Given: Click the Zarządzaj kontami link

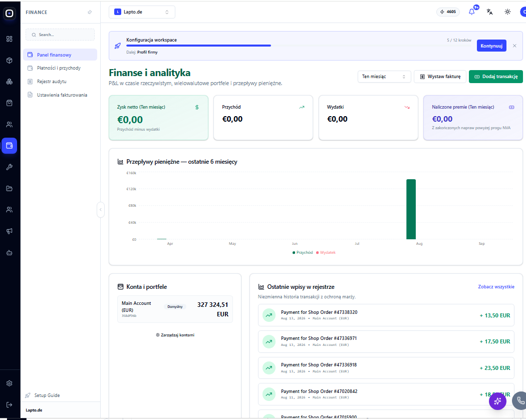Looking at the screenshot, I should click(x=175, y=335).
